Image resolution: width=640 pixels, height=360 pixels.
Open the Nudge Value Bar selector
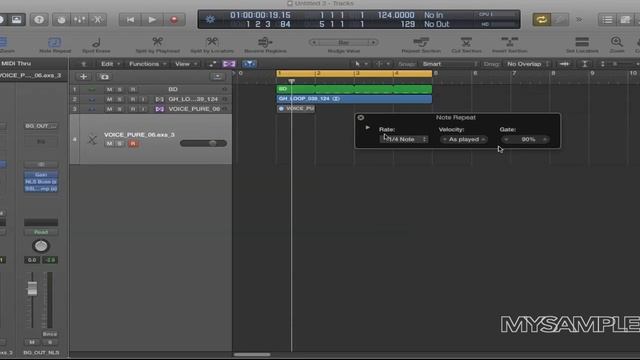(x=344, y=42)
